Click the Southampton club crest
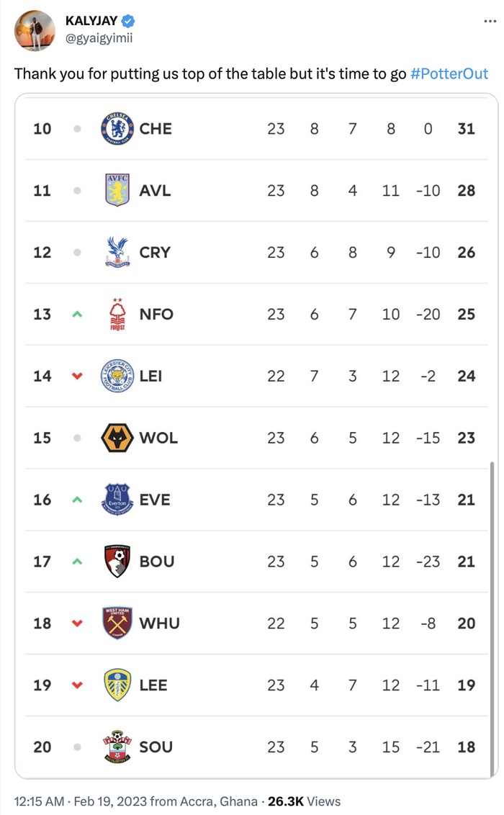 coord(117,747)
